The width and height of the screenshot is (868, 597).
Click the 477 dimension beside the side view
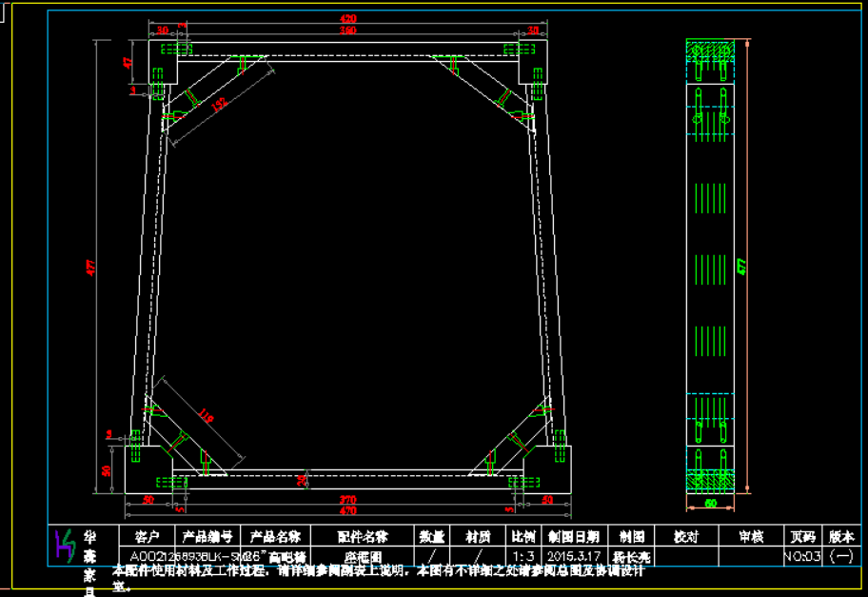click(742, 268)
